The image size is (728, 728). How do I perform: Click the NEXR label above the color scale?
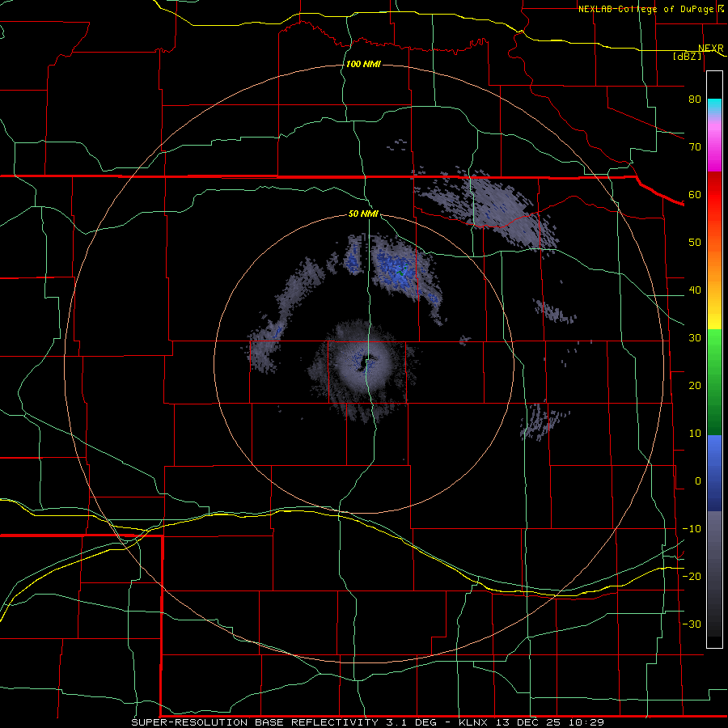[711, 49]
